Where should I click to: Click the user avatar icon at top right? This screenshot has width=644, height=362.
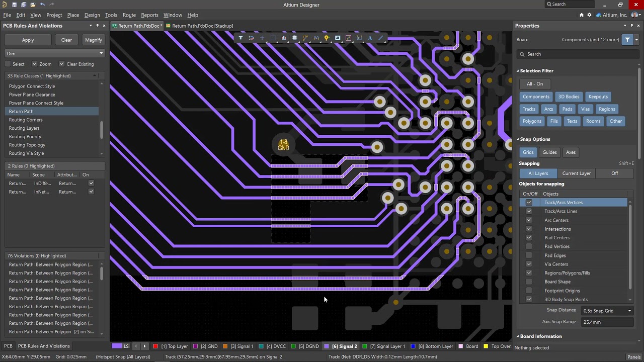click(x=635, y=15)
